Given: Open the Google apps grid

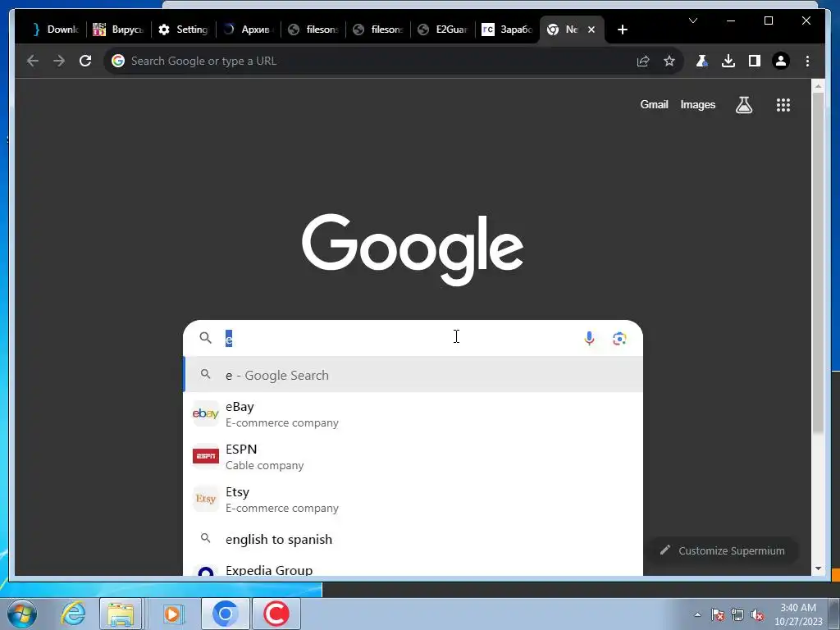Looking at the screenshot, I should click(x=783, y=105).
